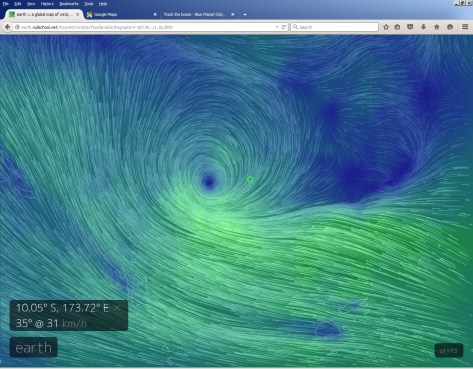
Task: Click the prints button
Action: click(449, 351)
